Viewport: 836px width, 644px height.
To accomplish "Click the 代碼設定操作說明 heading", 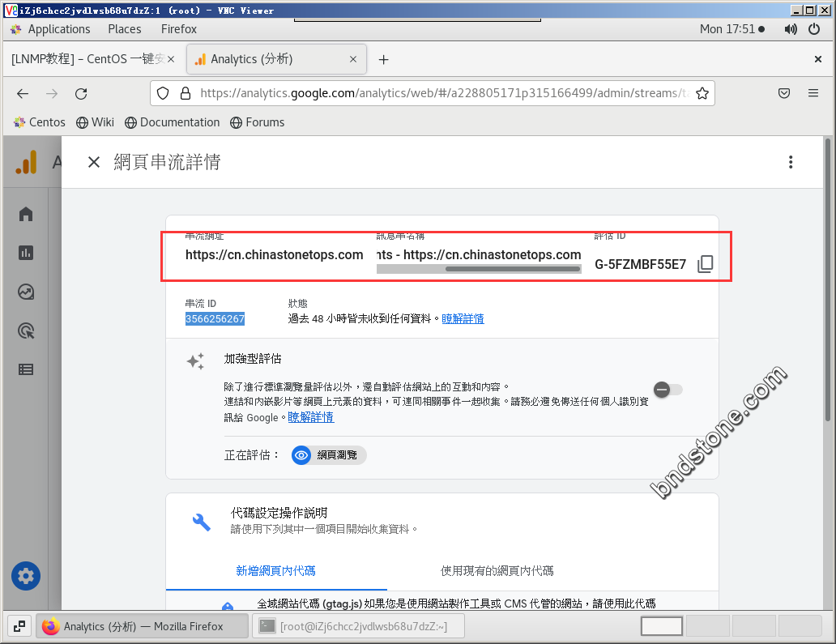I will tap(279, 513).
